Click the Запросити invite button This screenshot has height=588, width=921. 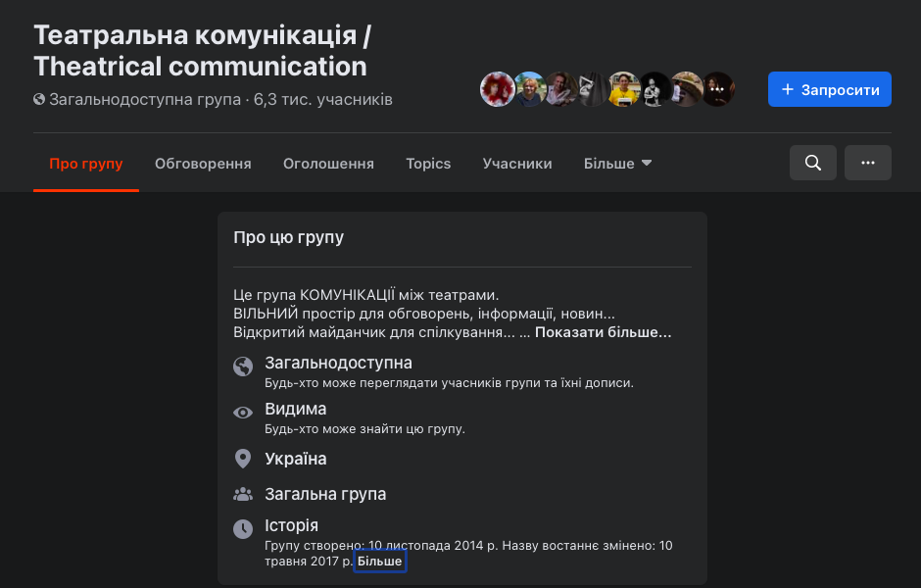click(x=829, y=89)
